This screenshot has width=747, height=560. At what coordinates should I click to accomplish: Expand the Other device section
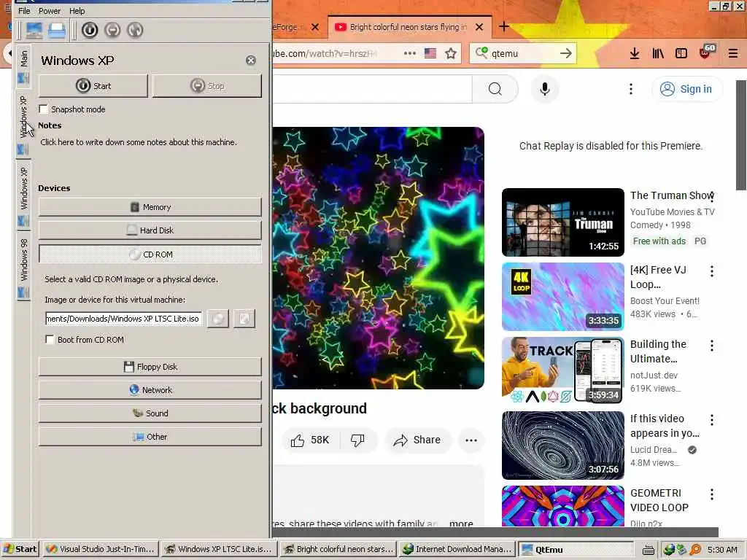pos(150,437)
